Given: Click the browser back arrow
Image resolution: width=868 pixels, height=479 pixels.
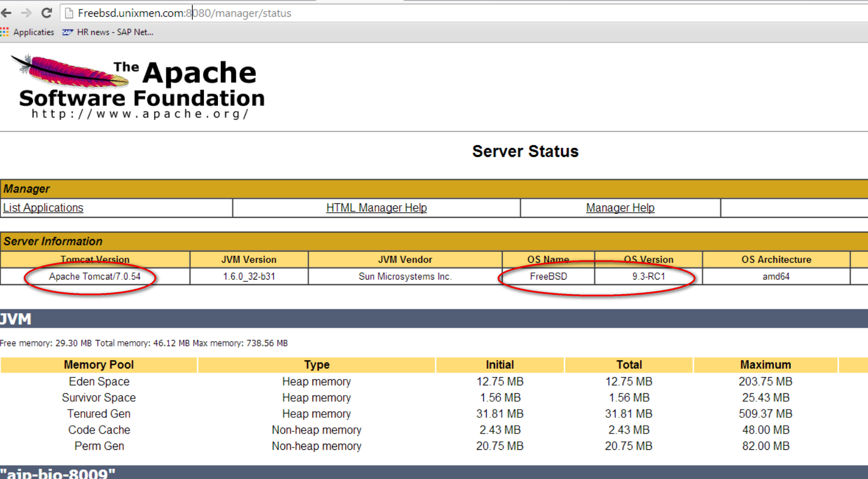Looking at the screenshot, I should pos(7,13).
